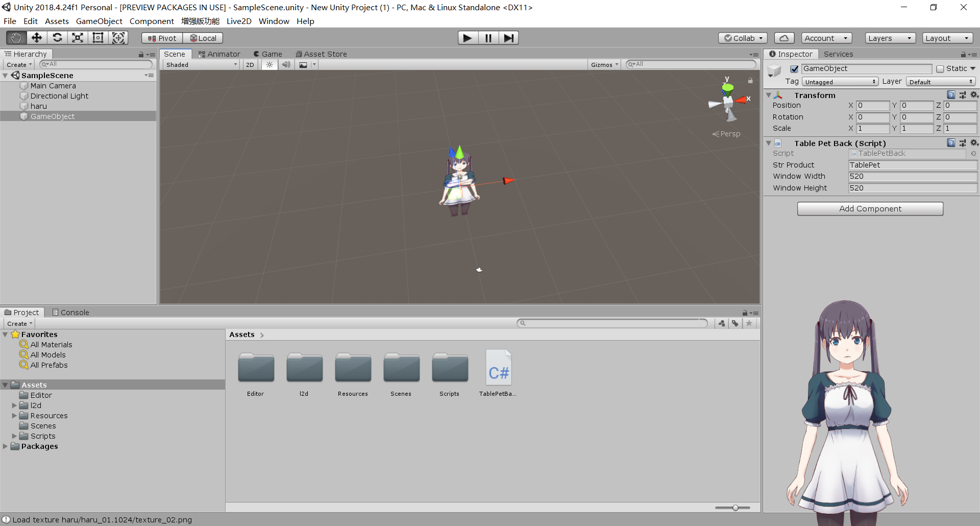The width and height of the screenshot is (980, 526).
Task: Uncheck the GameObject active checkbox
Action: pos(795,68)
